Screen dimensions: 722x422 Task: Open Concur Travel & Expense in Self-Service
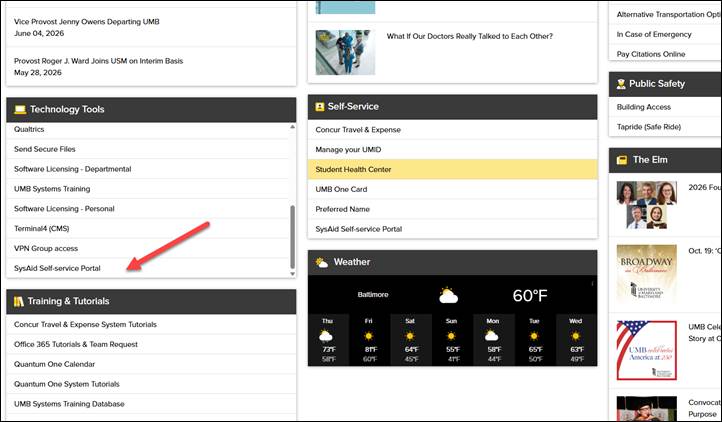click(358, 130)
